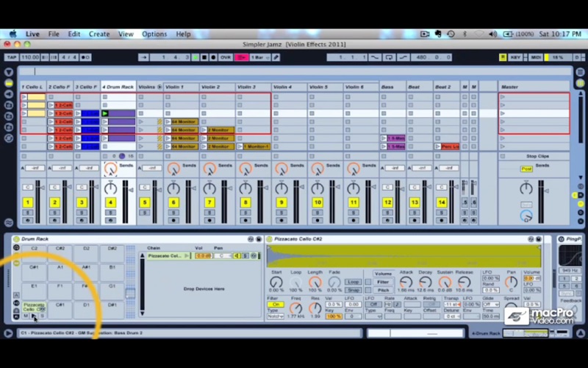Click the TAP tempo button
Screen dimensions: 588x368
tap(11, 57)
